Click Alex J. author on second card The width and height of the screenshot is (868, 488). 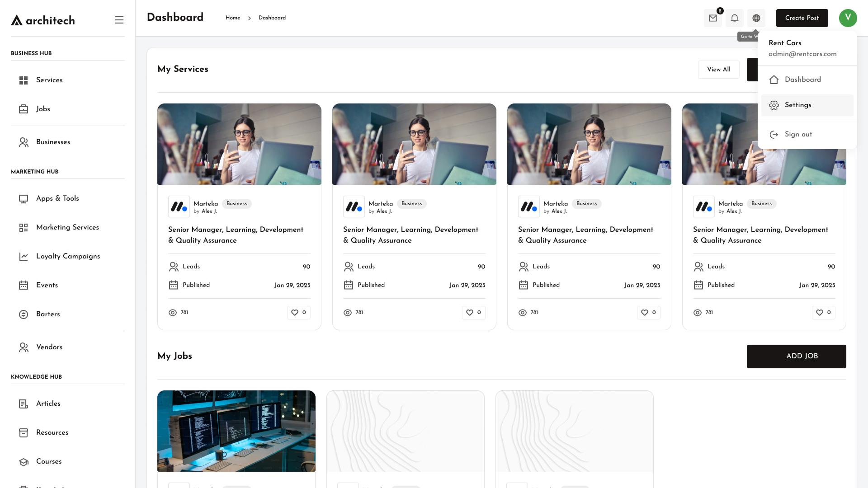click(x=383, y=211)
